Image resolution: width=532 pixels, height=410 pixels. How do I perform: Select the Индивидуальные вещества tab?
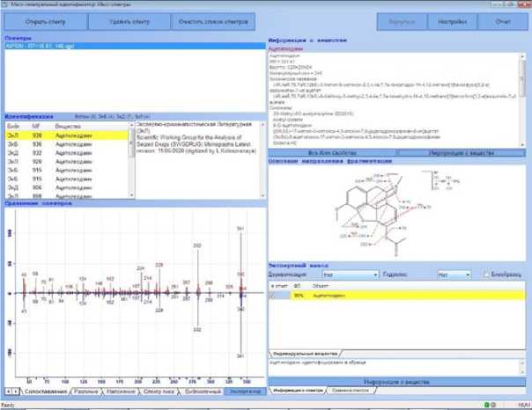305,354
